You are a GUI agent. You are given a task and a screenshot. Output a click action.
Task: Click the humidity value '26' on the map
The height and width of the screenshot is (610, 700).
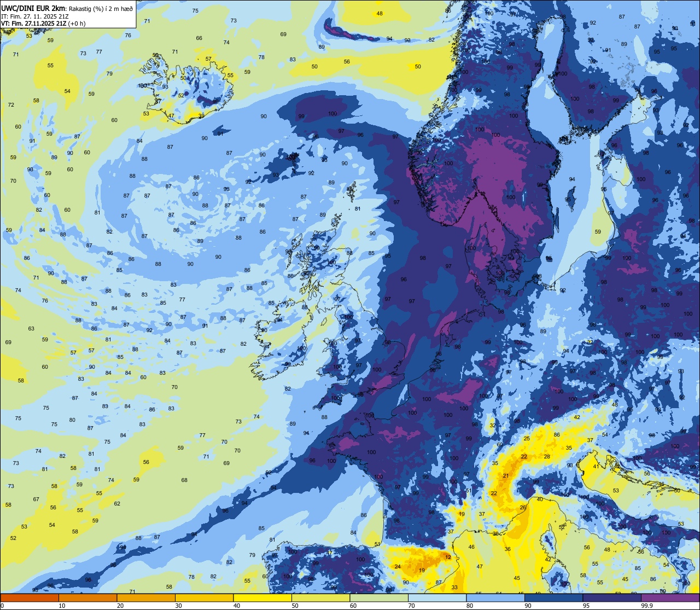coord(523,508)
